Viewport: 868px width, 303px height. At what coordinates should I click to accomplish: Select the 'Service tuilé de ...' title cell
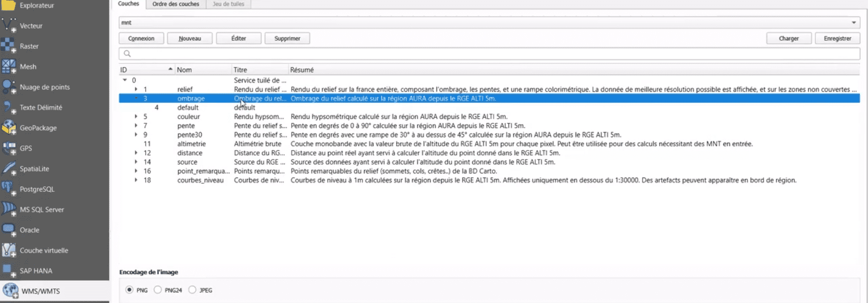point(260,80)
